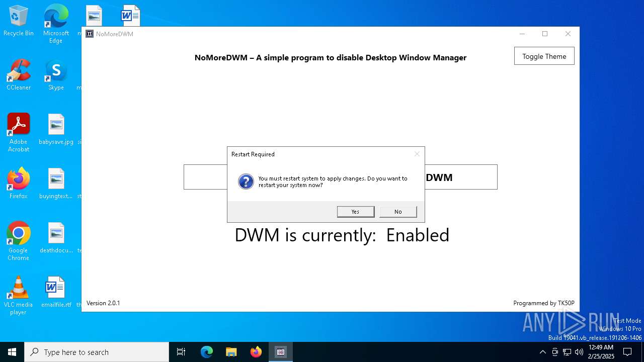Click the network tray icon
644x362 pixels.
pyautogui.click(x=567, y=352)
